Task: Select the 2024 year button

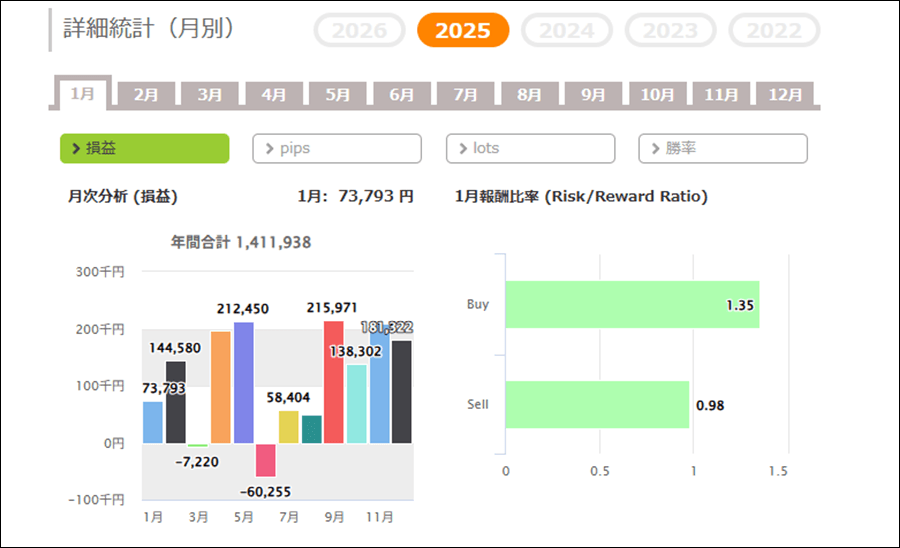Action: point(567,30)
